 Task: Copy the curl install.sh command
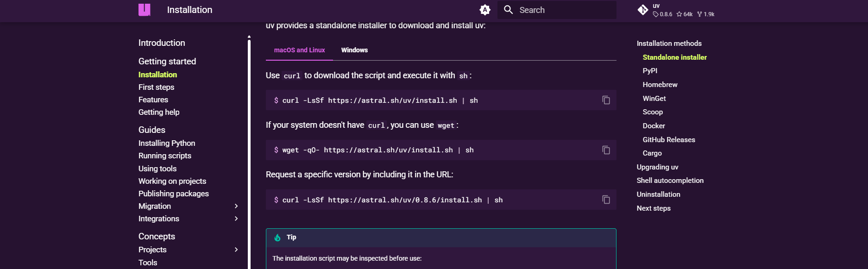(606, 100)
